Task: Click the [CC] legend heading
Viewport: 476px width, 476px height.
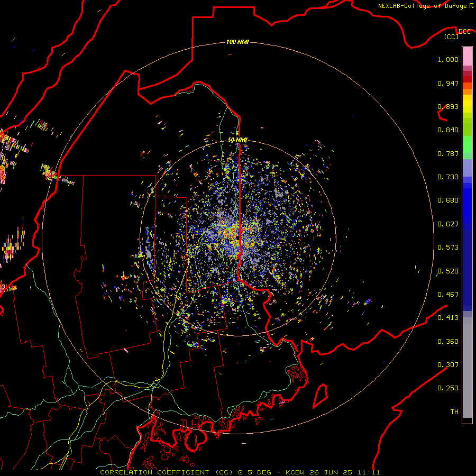Action: (x=452, y=36)
